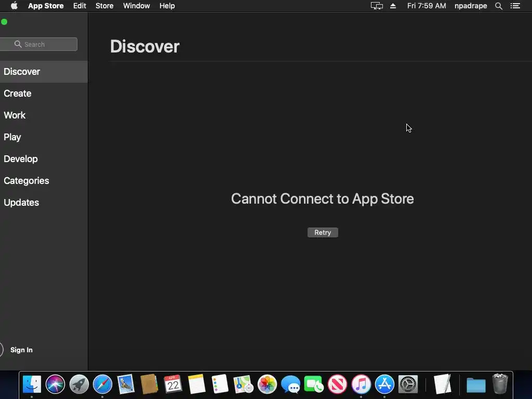
Task: Open Maps app in dock
Action: click(243, 384)
